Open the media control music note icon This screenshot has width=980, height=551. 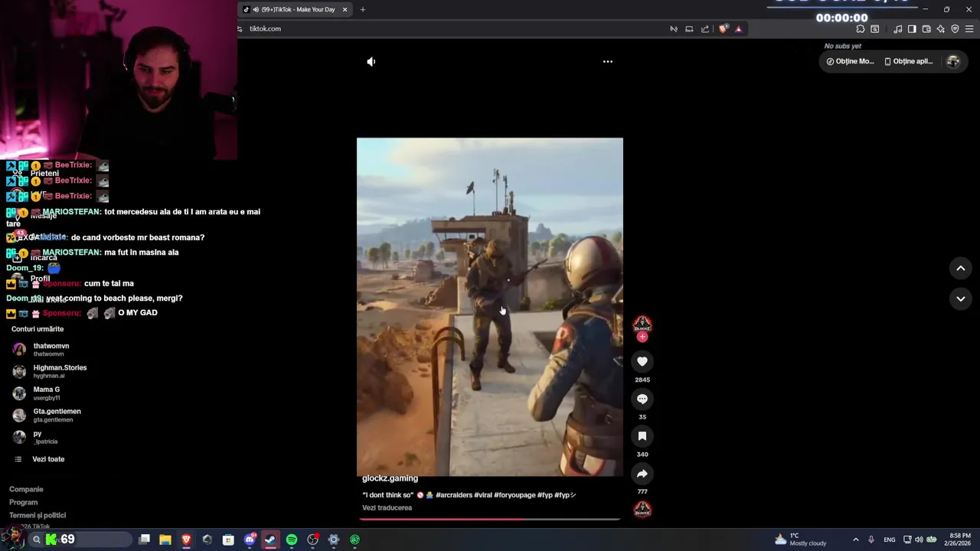[897, 29]
